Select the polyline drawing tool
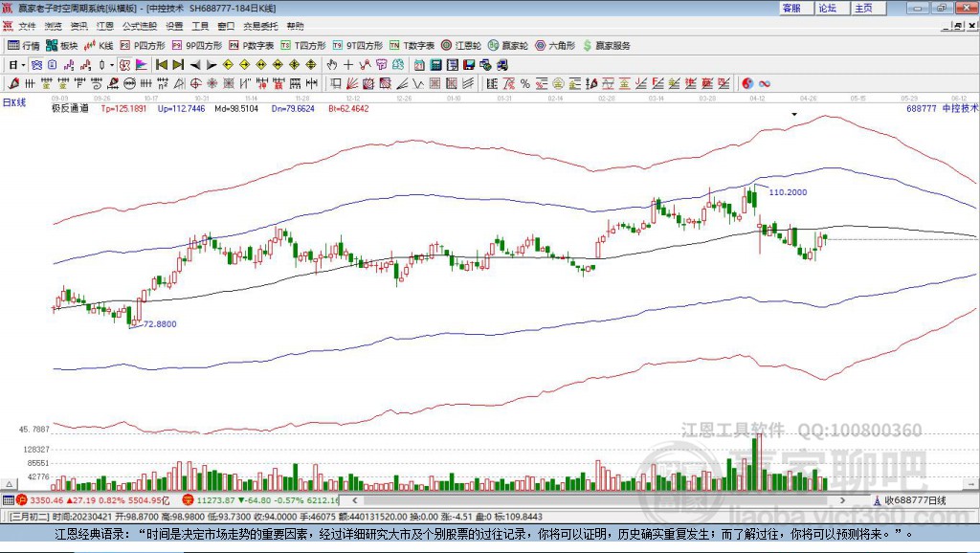The height and width of the screenshot is (553, 980). [x=365, y=64]
